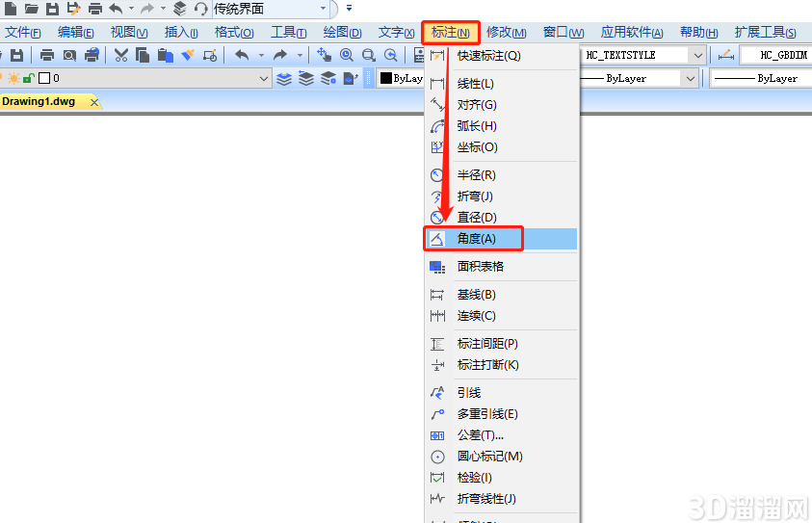Open the 应用软件(A) menu
Viewport: 812px width, 523px height.
(632, 33)
